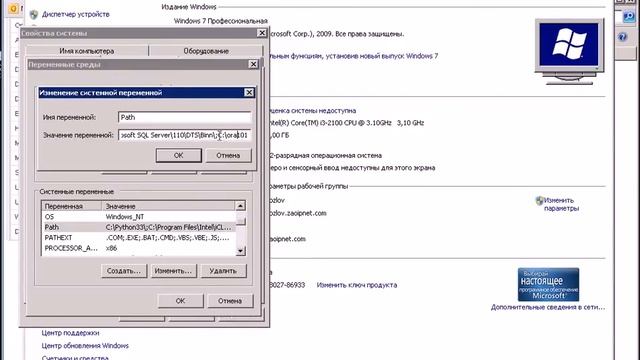Select the PROCESSOR_A... variable row

139,248
